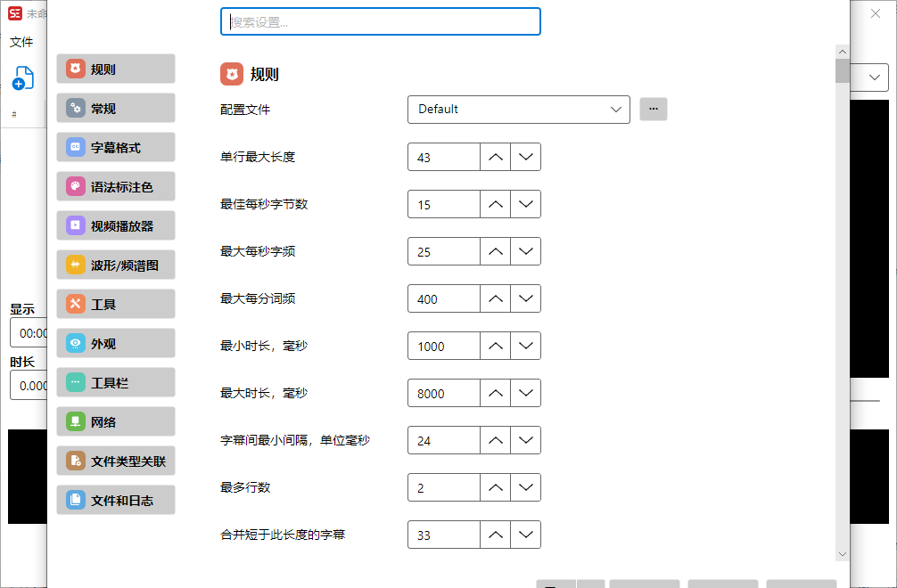Viewport: 897px width, 588px height.
Task: Open the 配置文件 Default dropdown
Action: tap(519, 110)
